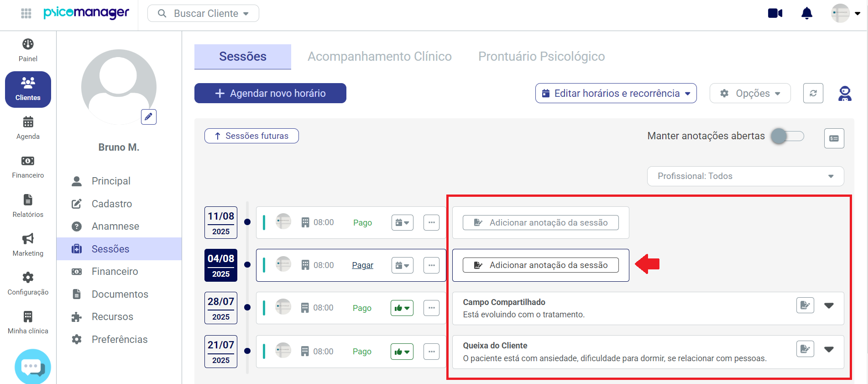868x384 pixels.
Task: Open Preferências in client menu
Action: click(120, 339)
